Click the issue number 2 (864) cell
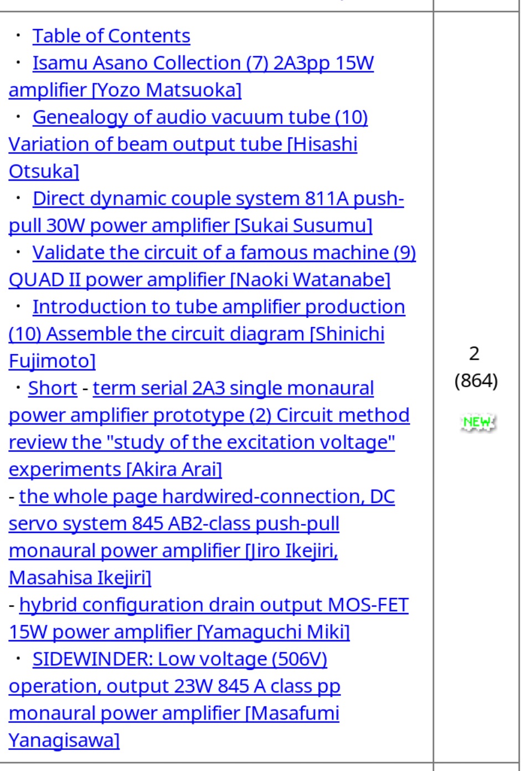The height and width of the screenshot is (771, 532). point(476,367)
